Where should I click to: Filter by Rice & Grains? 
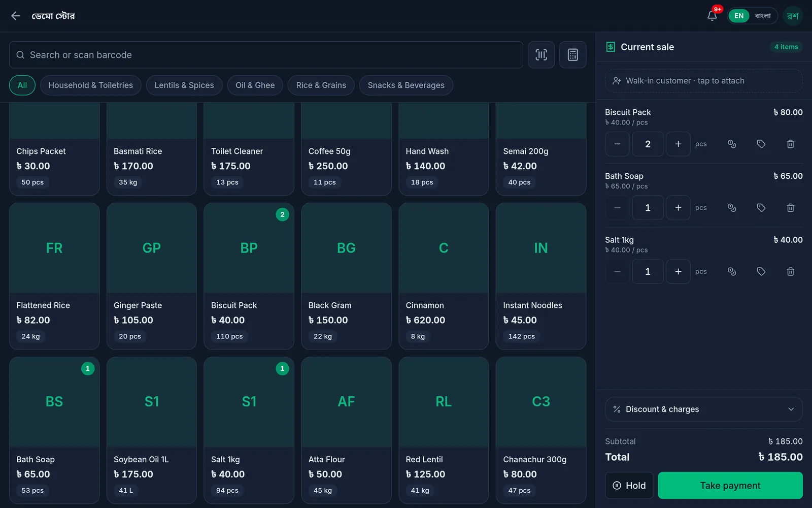pyautogui.click(x=321, y=85)
